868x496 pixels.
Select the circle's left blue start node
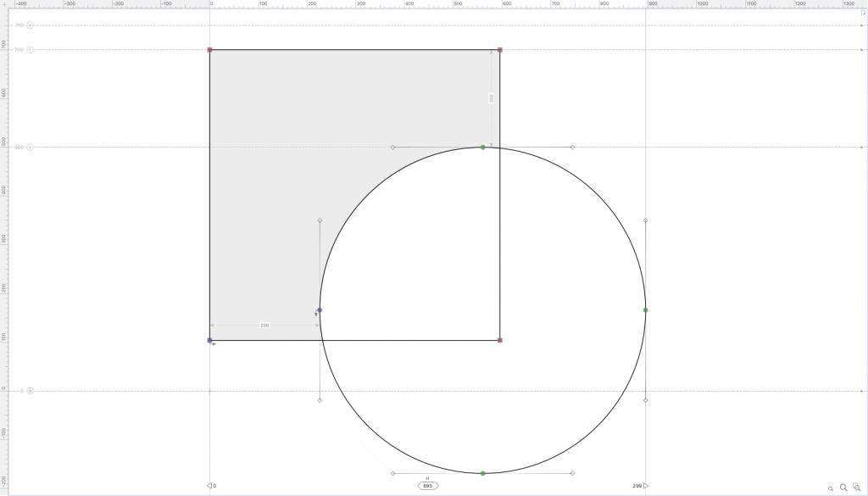(320, 310)
